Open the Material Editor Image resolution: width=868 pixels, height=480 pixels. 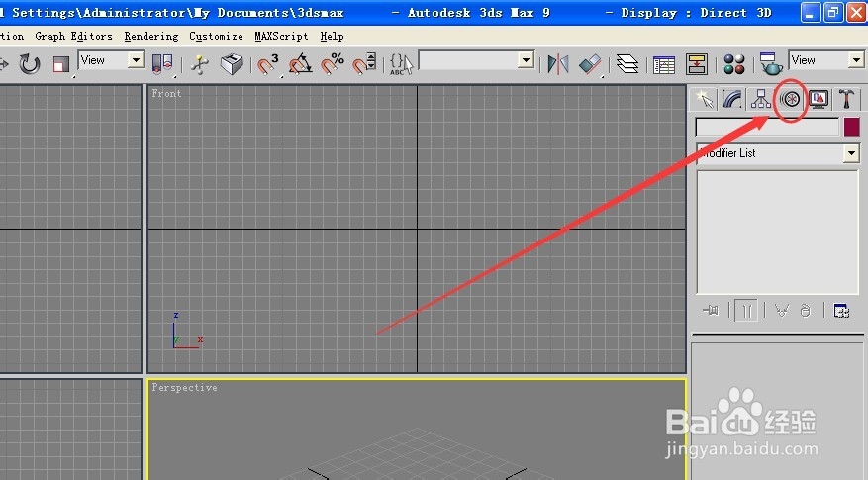click(x=734, y=64)
